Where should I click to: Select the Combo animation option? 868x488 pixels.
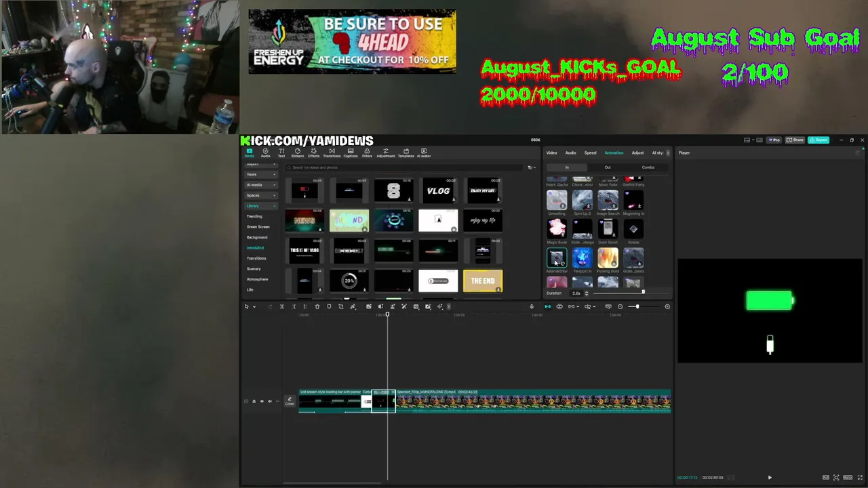648,167
